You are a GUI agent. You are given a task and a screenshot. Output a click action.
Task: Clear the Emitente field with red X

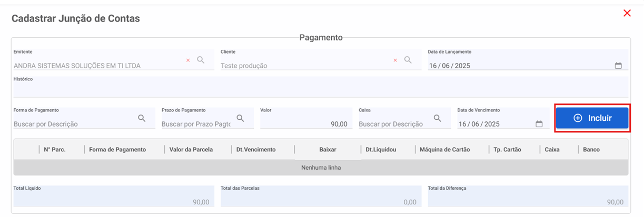click(x=188, y=60)
